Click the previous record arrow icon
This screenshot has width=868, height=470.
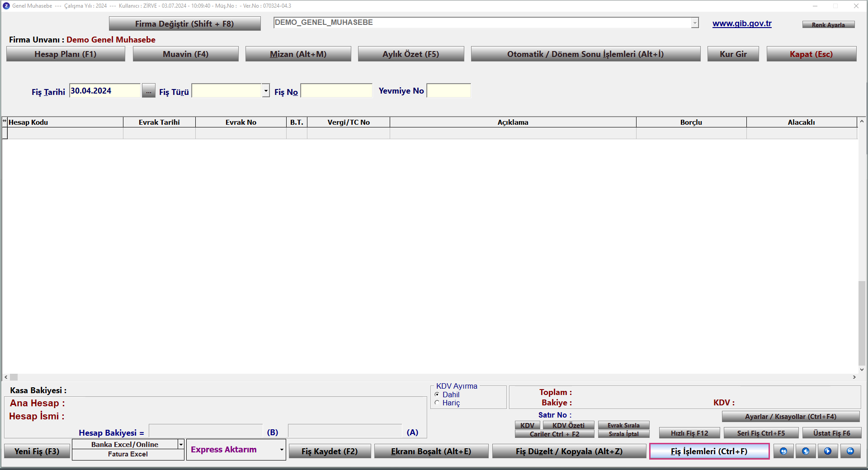[x=806, y=451]
